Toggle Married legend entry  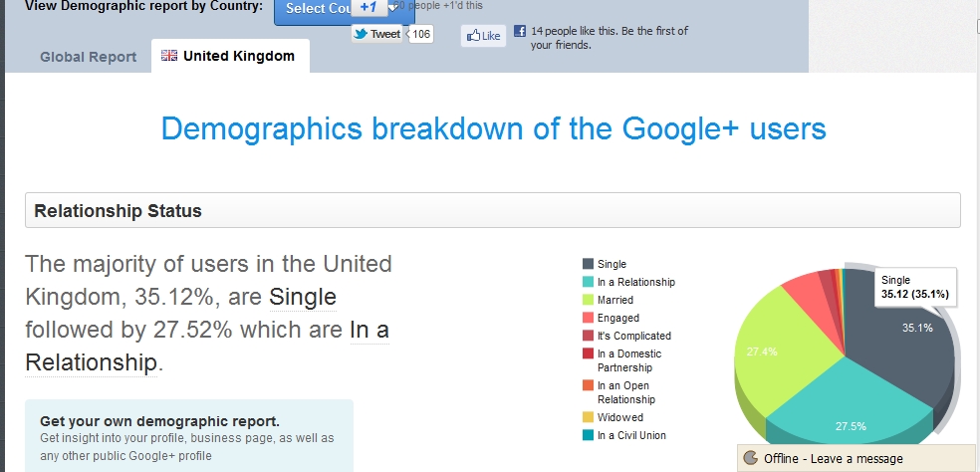[609, 300]
